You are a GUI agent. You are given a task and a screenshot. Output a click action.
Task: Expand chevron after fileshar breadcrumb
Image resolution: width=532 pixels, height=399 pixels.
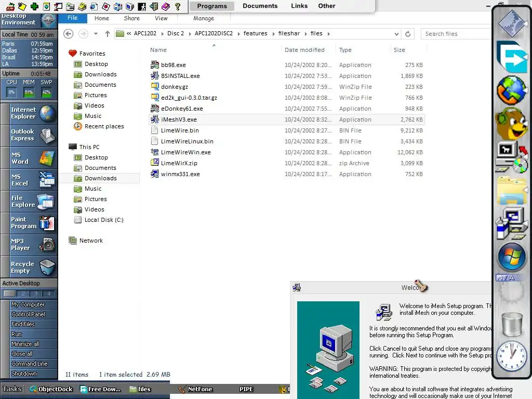[x=305, y=34]
